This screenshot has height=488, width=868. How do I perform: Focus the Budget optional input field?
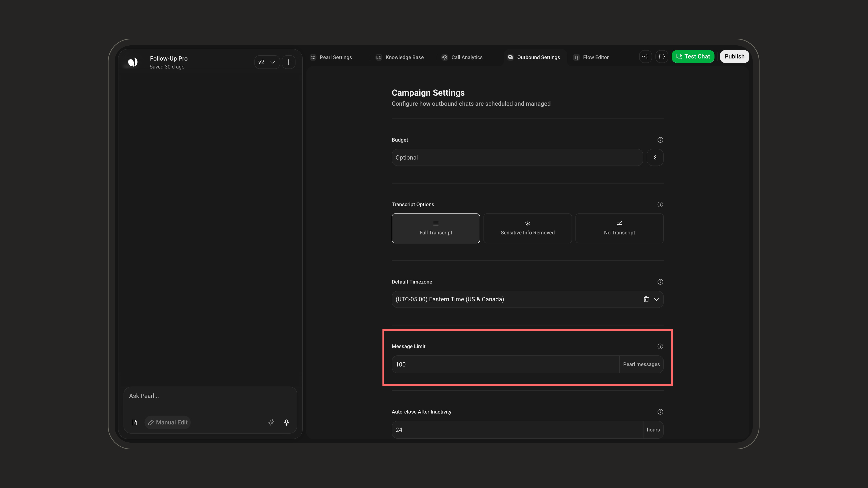517,158
